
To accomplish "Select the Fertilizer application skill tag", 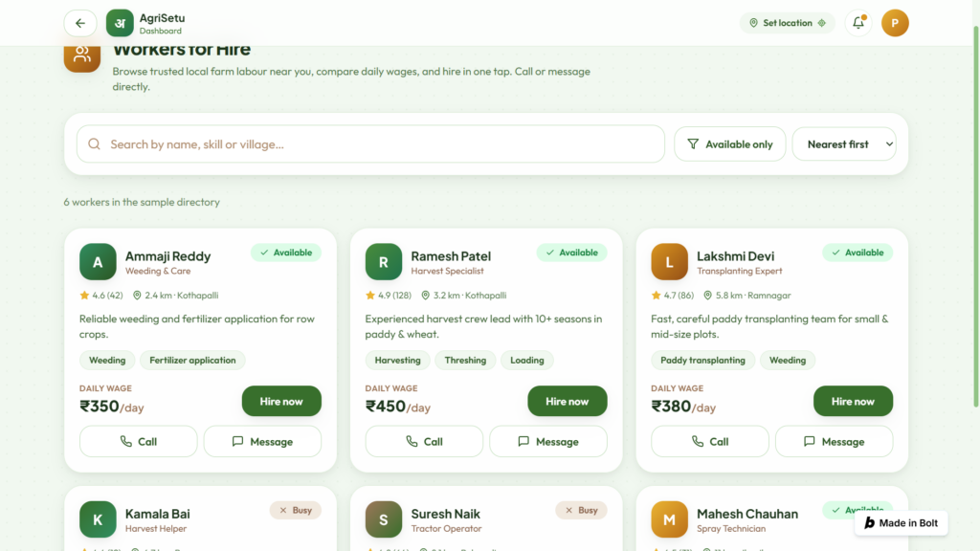I will pyautogui.click(x=192, y=361).
